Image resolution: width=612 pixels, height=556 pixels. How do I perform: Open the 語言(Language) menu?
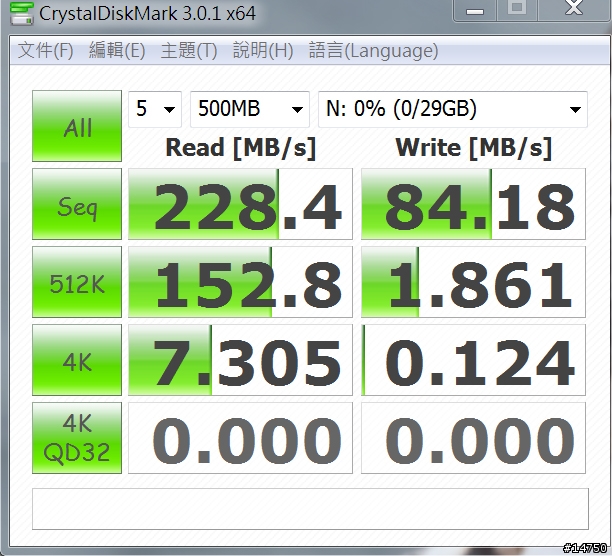click(x=374, y=50)
